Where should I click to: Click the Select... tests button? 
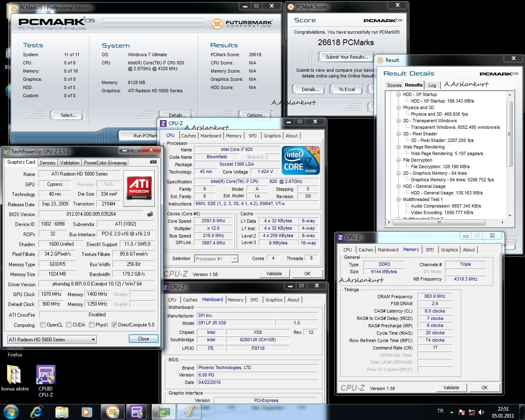(x=68, y=115)
